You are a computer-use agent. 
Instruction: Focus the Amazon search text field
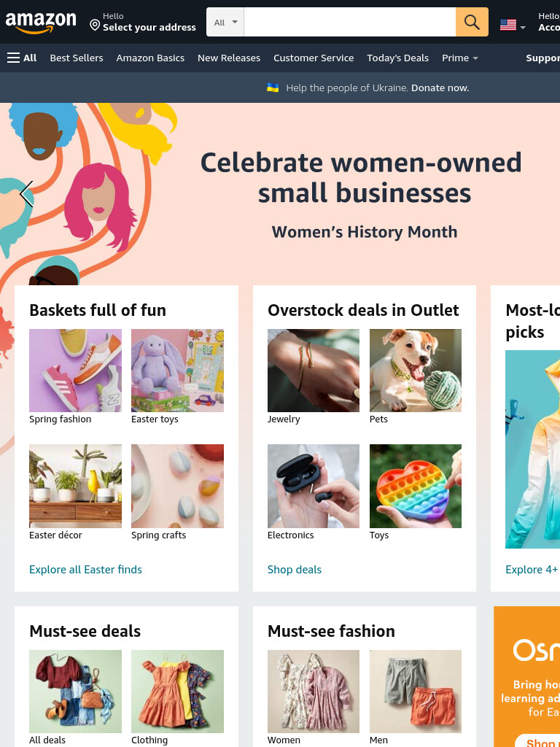point(350,22)
